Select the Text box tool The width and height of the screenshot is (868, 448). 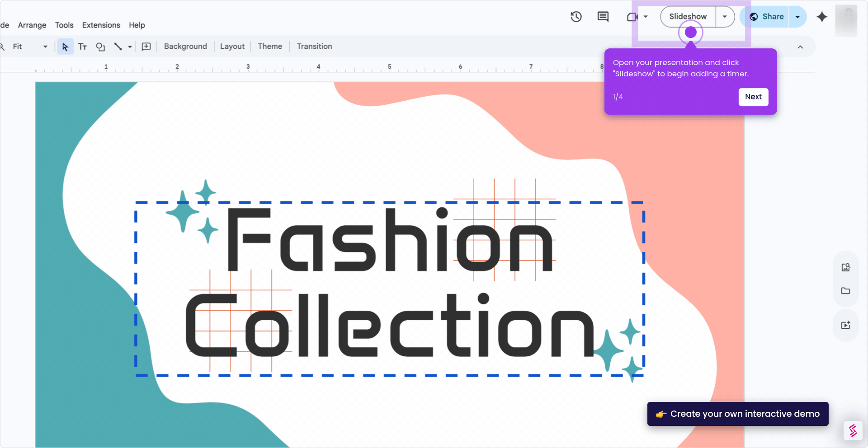[x=82, y=47]
